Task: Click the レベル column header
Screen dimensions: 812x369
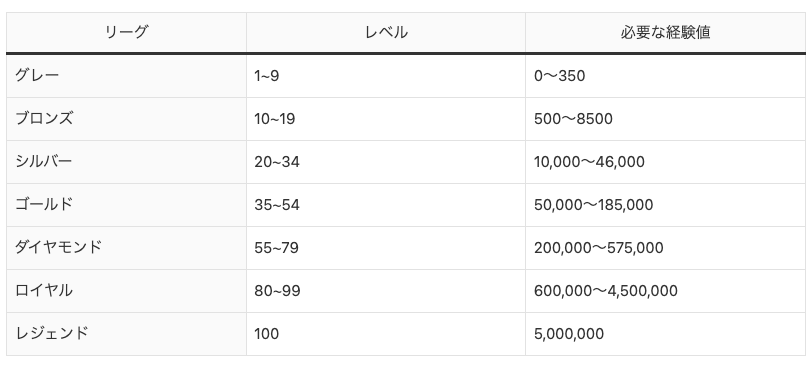Action: [x=386, y=32]
